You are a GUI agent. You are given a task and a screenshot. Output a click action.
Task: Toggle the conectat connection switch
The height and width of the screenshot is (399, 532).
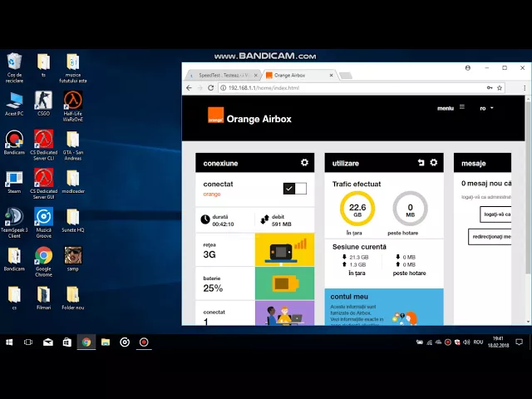coord(295,189)
